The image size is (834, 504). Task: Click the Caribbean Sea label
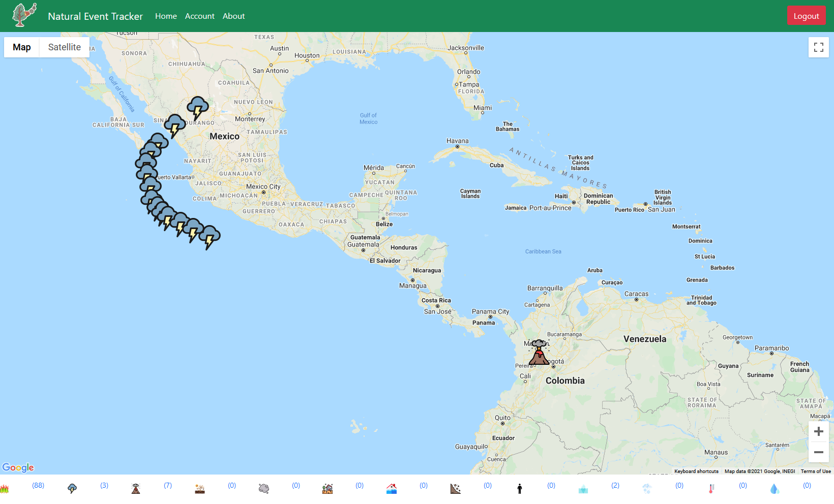pos(543,251)
